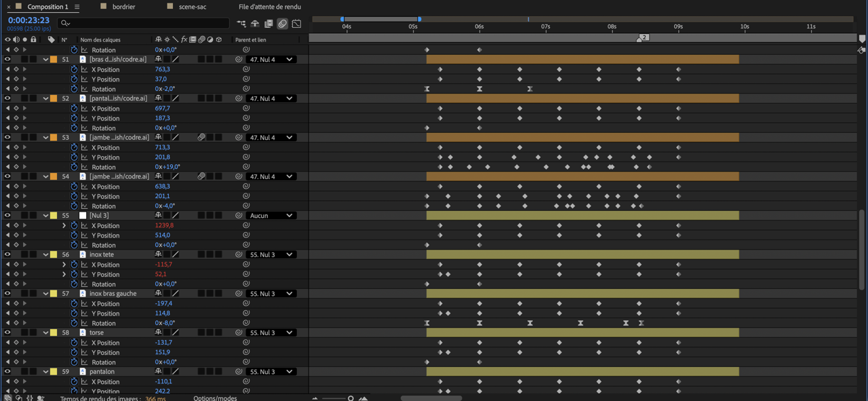Open graph editor from the timeline toolbar
868x401 pixels.
(296, 24)
